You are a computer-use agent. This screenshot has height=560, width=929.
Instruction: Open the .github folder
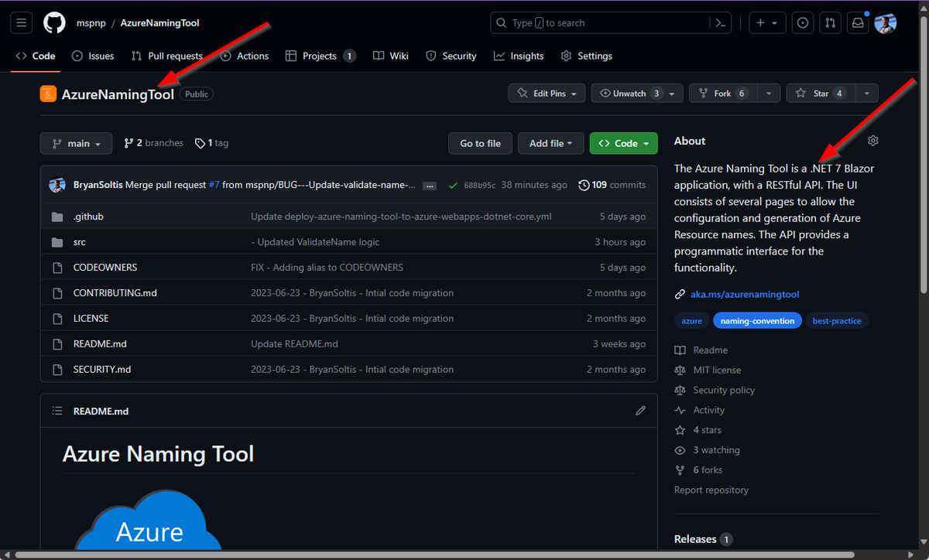(88, 217)
